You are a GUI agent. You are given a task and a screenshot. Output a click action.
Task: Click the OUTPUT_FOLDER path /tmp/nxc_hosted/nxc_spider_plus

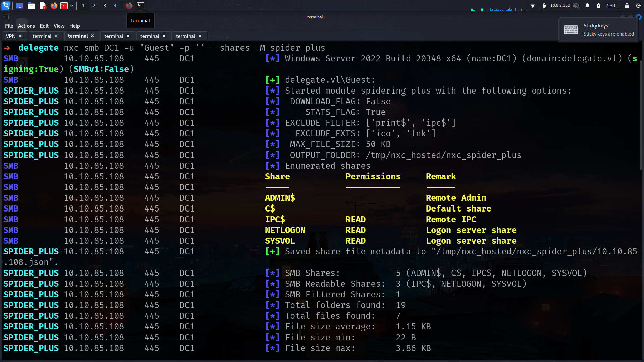443,155
